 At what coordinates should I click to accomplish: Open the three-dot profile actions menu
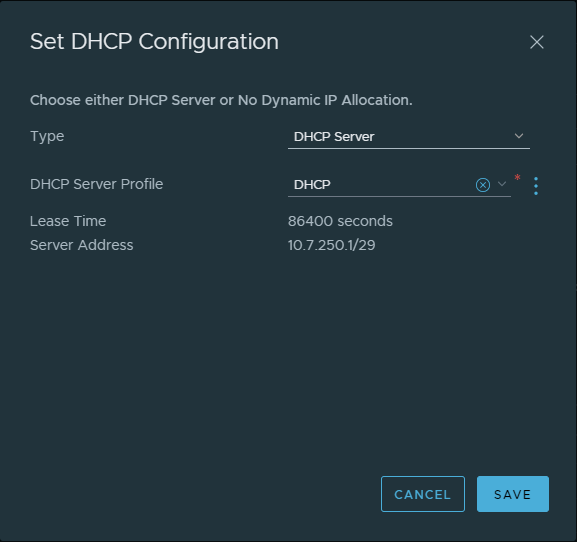536,186
